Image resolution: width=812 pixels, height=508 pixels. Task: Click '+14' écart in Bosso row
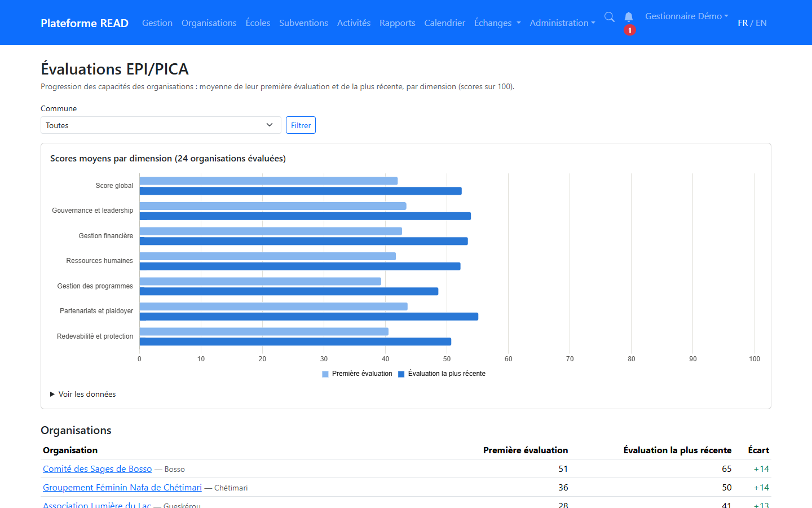tap(761, 469)
